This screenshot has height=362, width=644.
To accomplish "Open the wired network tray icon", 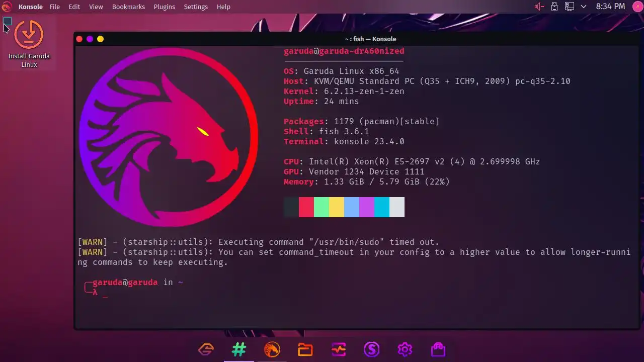I will [x=570, y=7].
